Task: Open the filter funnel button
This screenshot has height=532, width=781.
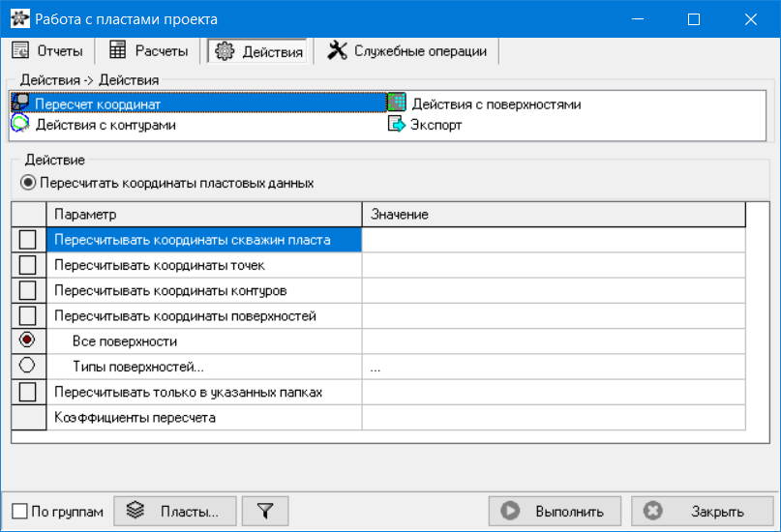Action: [265, 511]
